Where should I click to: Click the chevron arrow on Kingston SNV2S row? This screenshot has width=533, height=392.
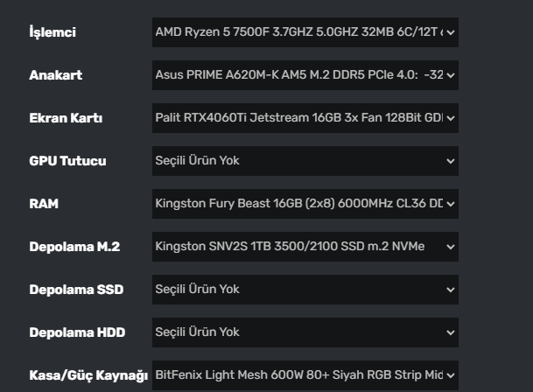[451, 247]
